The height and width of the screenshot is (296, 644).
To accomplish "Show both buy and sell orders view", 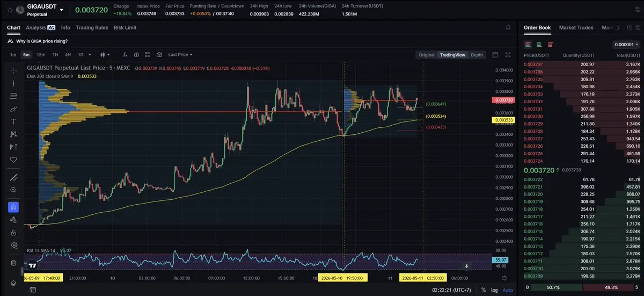I will 529,45.
